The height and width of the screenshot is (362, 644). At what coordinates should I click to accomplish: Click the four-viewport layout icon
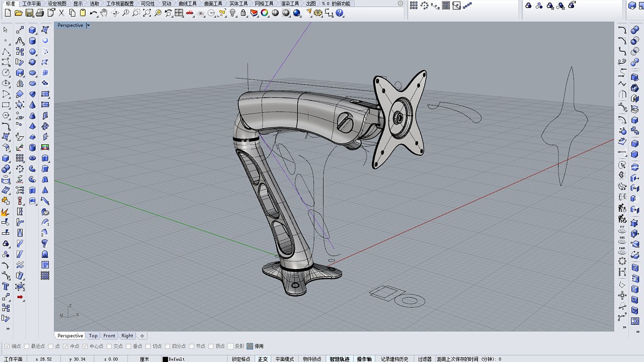click(x=179, y=13)
